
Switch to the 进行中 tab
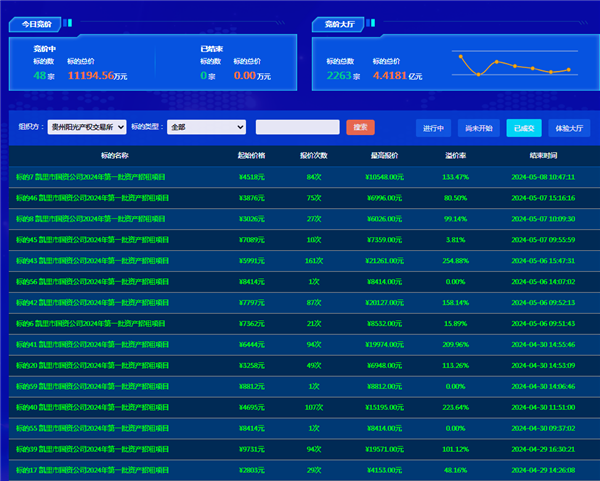(433, 128)
